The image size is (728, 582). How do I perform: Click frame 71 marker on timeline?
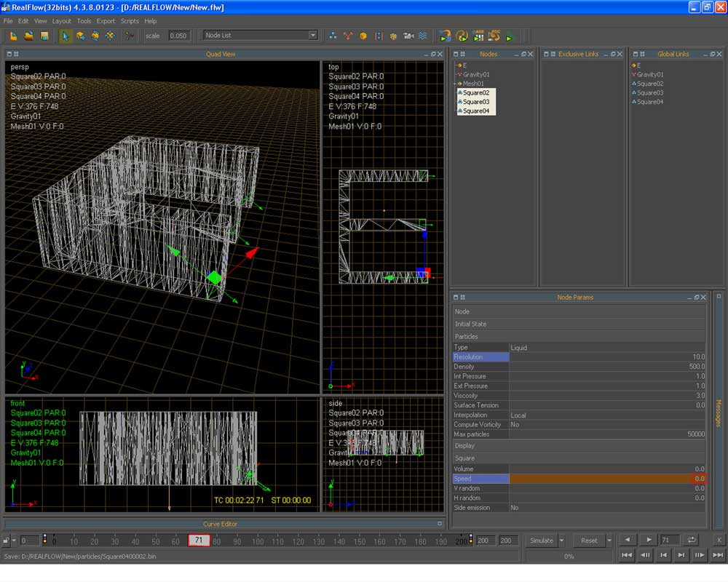tap(199, 541)
